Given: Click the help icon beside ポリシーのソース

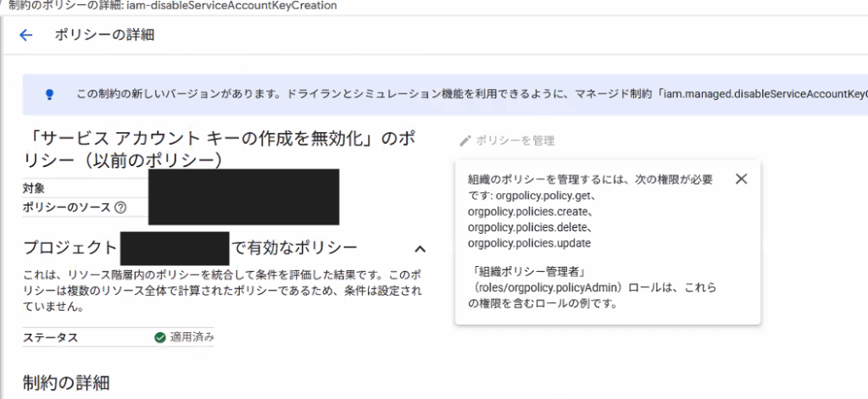Looking at the screenshot, I should [120, 208].
